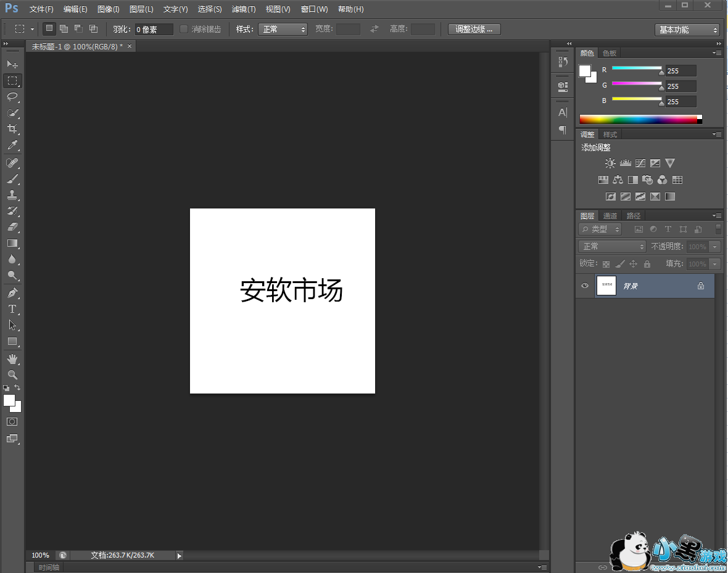Open the 滤镜(T) menu
The image size is (728, 573).
coord(244,9)
